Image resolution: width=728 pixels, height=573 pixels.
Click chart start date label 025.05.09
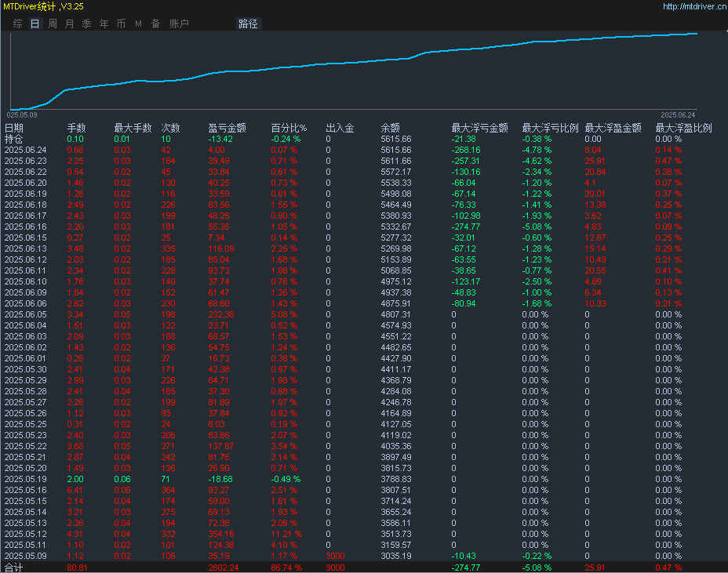(22, 115)
